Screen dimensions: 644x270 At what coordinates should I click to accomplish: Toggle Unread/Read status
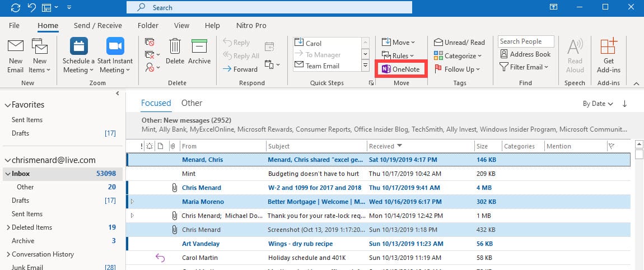[x=459, y=43]
